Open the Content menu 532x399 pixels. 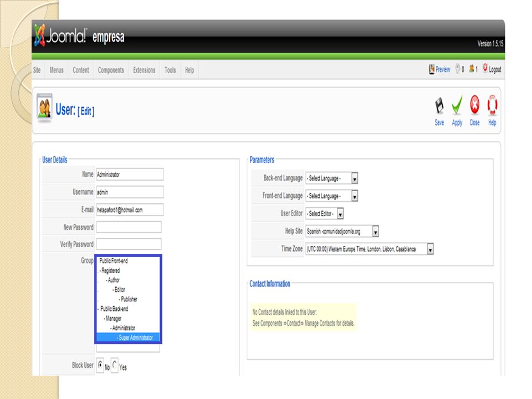pos(81,70)
